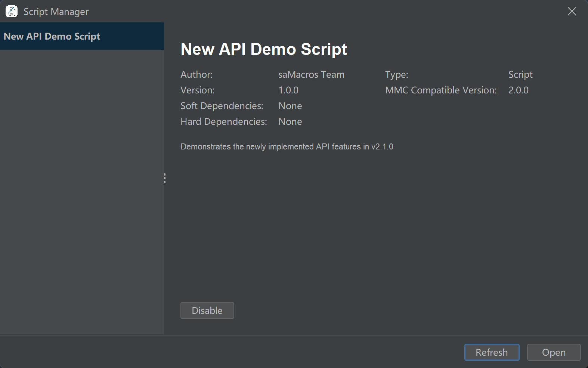Click the Type label

396,75
